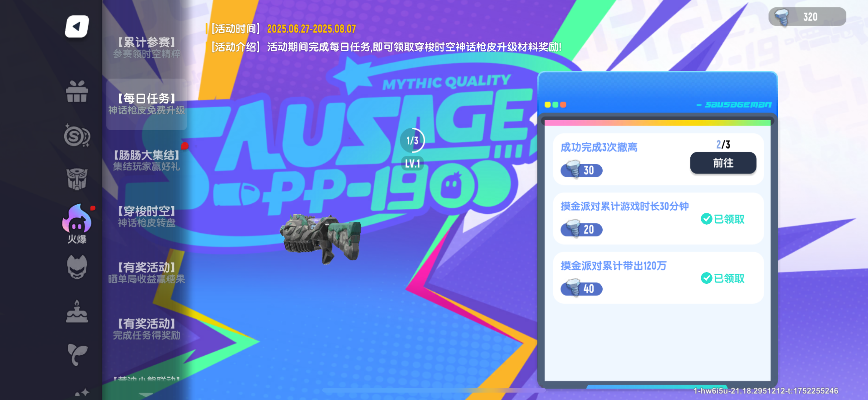Tap the back arrow button
This screenshot has width=868, height=400.
point(77,26)
